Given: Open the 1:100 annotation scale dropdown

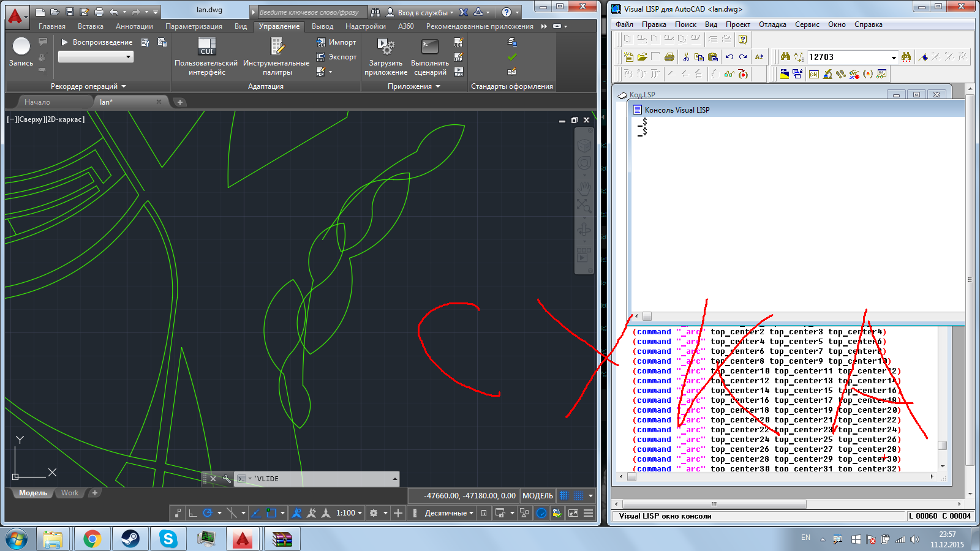Looking at the screenshot, I should (349, 513).
